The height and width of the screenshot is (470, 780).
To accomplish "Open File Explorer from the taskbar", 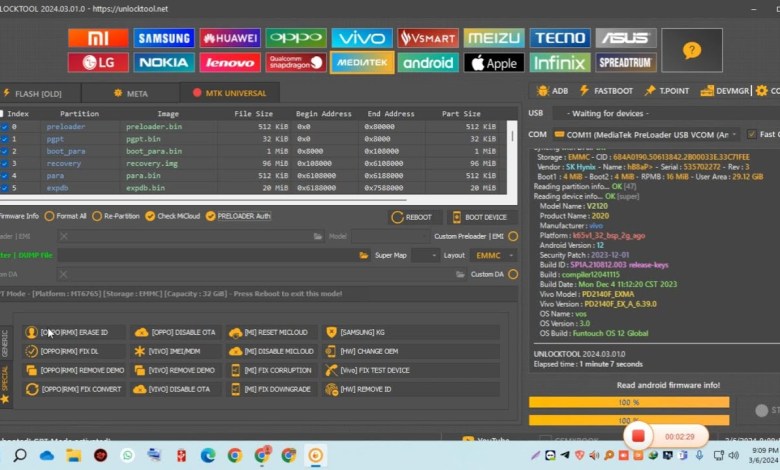I will tap(74, 455).
